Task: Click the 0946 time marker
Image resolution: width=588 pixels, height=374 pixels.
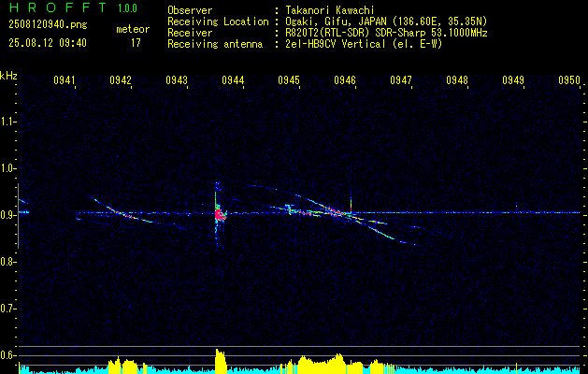Action: coord(345,80)
